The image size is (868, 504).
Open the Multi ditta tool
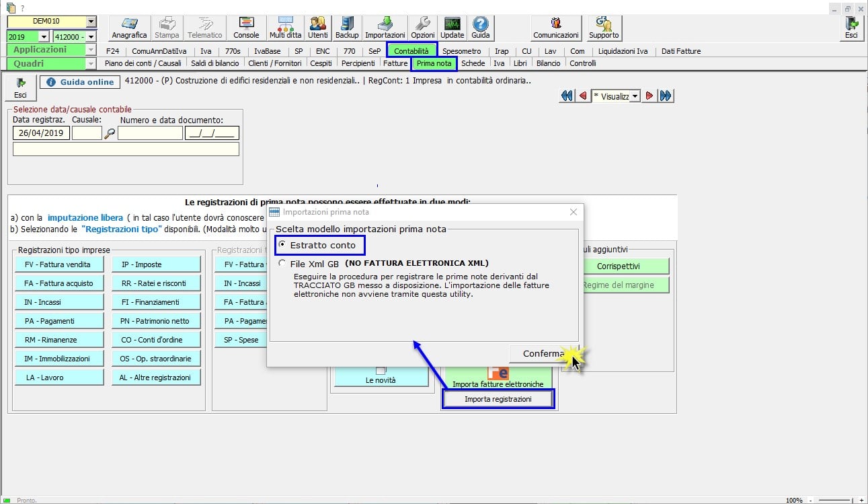[285, 28]
